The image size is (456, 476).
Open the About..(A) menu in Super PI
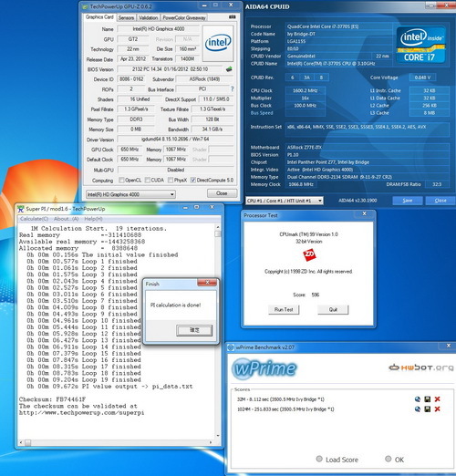coord(67,219)
